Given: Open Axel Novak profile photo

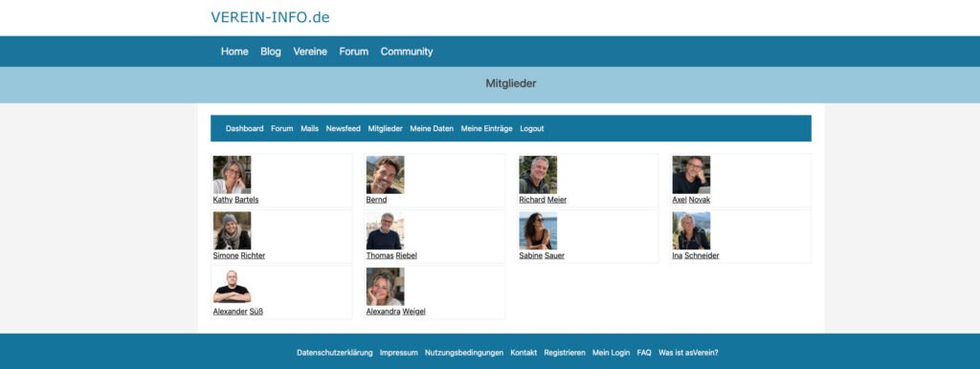Looking at the screenshot, I should tap(691, 175).
